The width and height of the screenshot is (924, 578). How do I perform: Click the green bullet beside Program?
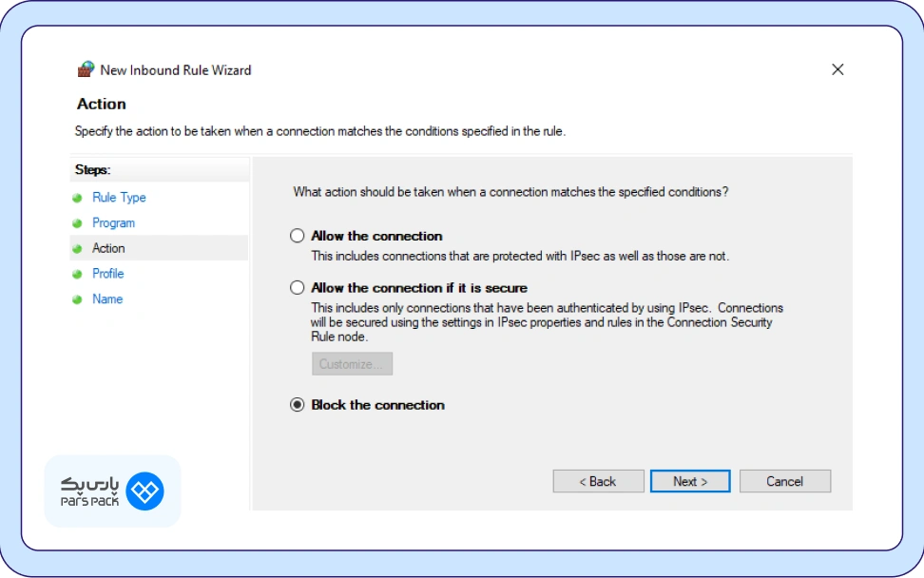[x=77, y=223]
